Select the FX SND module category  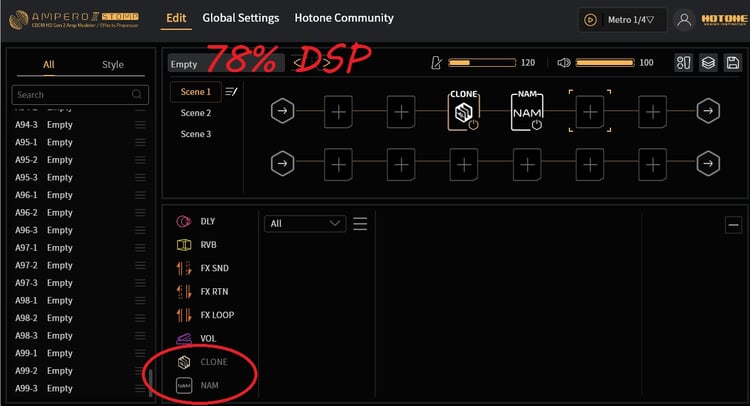(203, 268)
